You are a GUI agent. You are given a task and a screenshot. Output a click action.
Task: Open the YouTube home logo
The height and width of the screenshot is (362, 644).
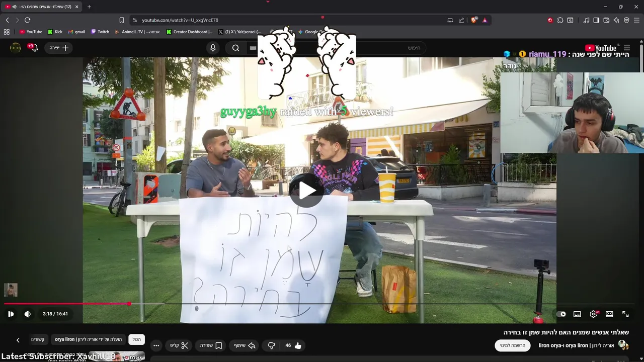601,48
